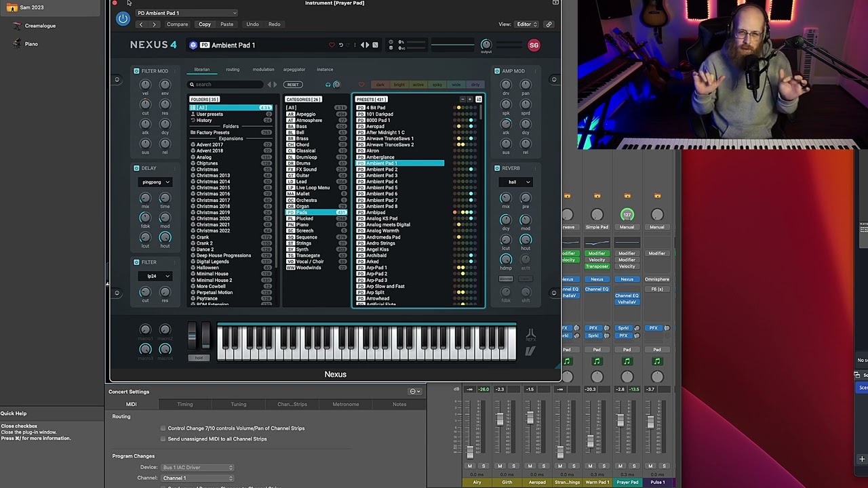Toggle the AMP MOD power switch
This screenshot has height=488, width=868.
497,71
